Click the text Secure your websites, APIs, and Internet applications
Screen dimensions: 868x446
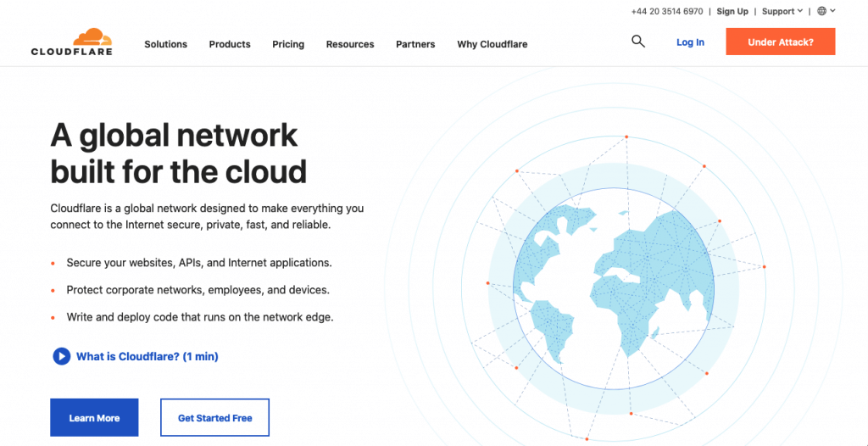(199, 263)
